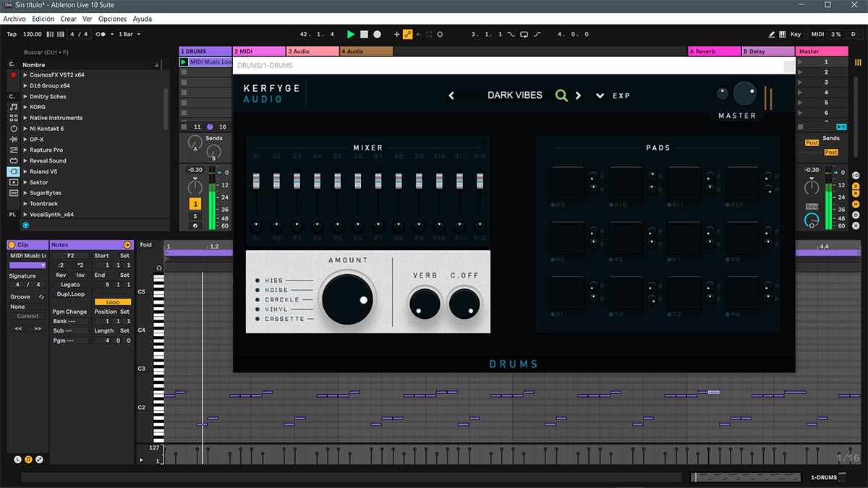
Task: Click the Tap tempo button
Action: pos(12,34)
